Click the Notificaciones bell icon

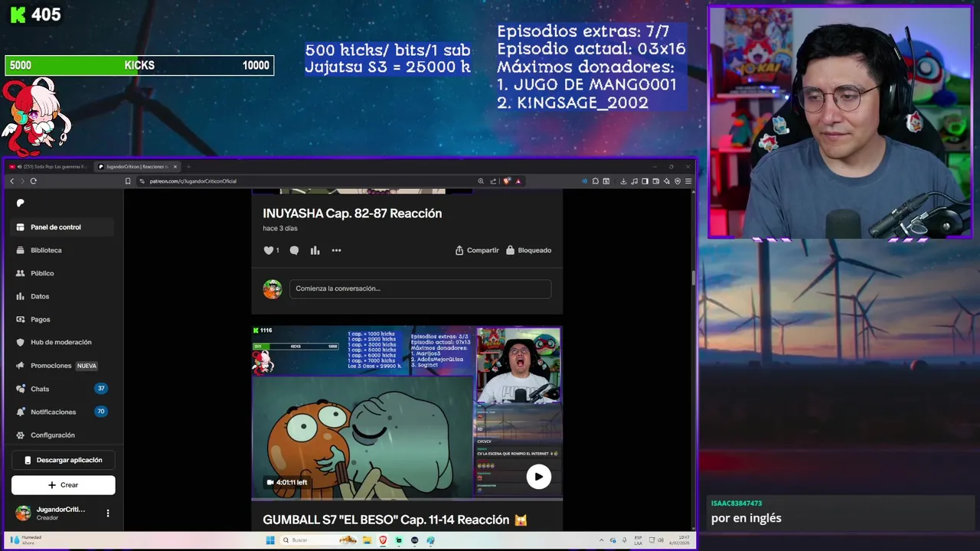point(21,412)
